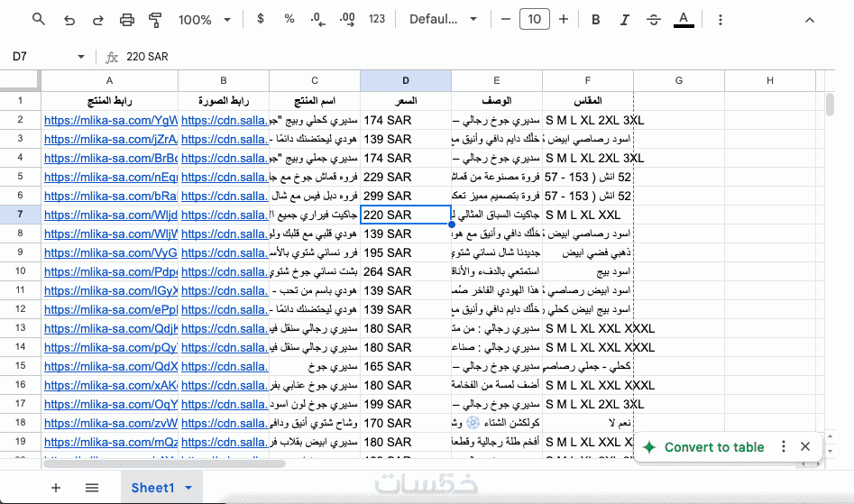
Task: Select column A header
Action: coord(109,80)
